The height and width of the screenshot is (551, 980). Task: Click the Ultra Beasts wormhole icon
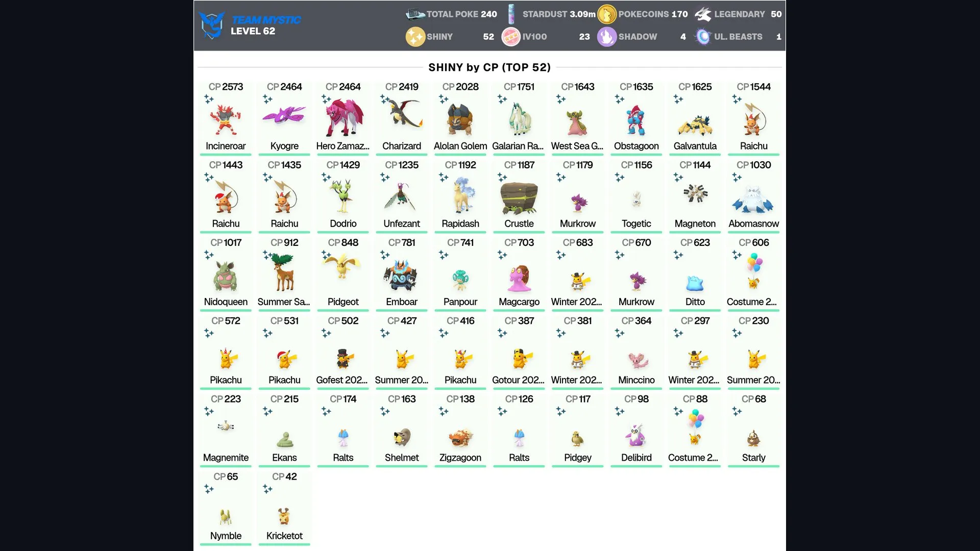[703, 37]
